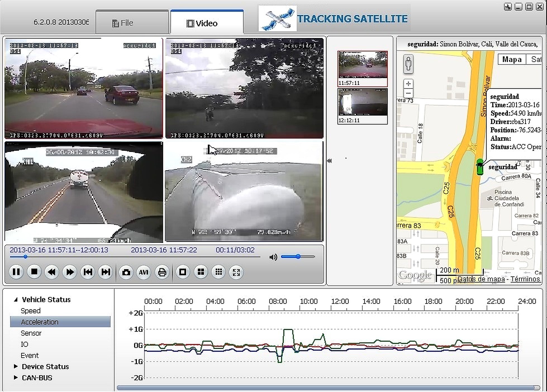The image size is (547, 392).
Task: Select Event under Vehicle Status
Action: pos(30,355)
